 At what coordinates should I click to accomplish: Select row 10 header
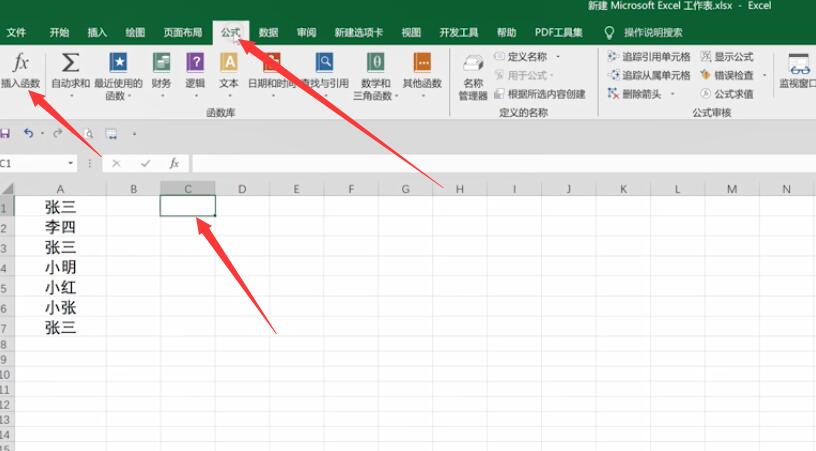pyautogui.click(x=6, y=375)
